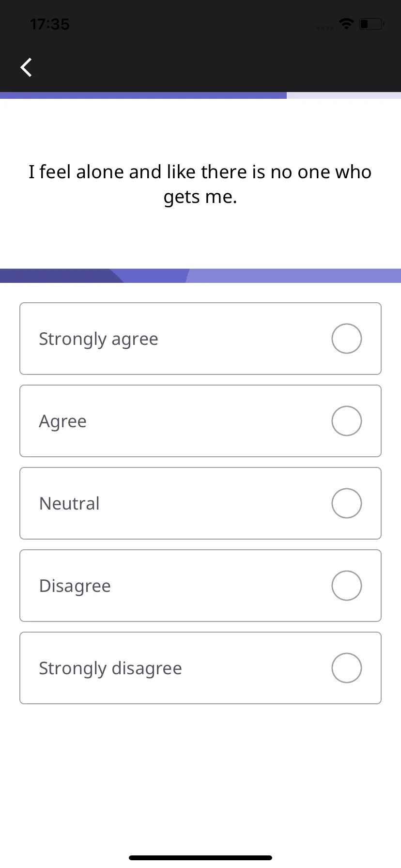Screen dimensions: 401x868
Task: Select the Strongly agree radio button
Action: (347, 339)
